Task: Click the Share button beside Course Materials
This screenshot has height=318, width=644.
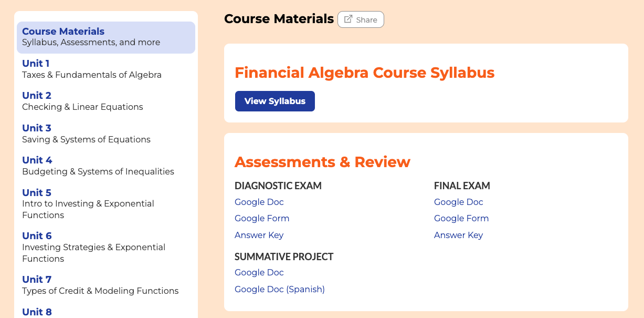Action: point(361,19)
